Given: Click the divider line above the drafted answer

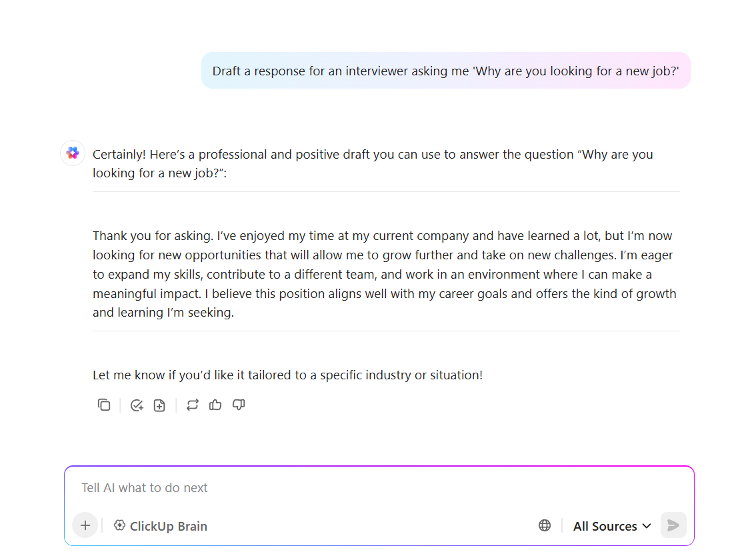Looking at the screenshot, I should [386, 192].
